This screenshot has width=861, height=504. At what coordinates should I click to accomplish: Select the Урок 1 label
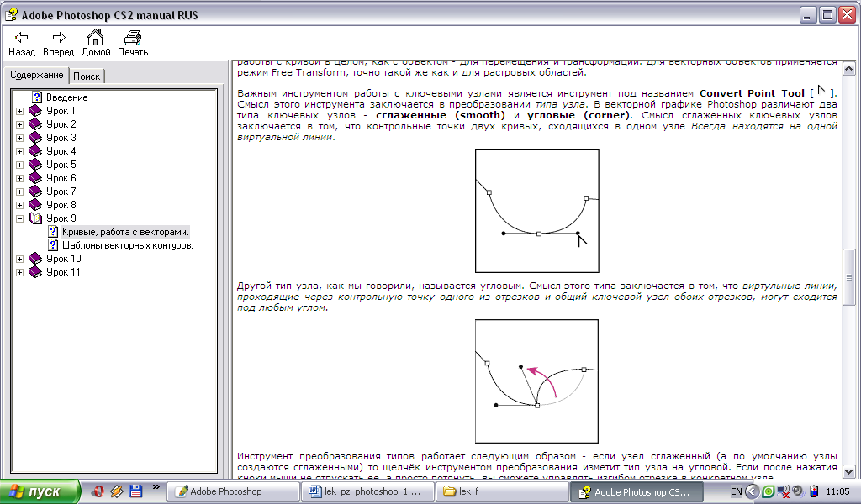61,111
